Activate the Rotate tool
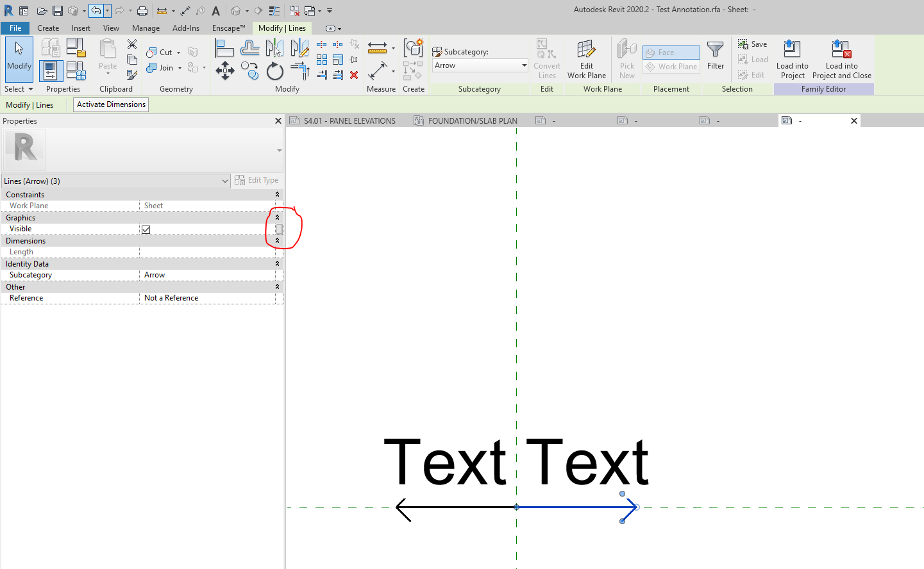Screen dimensions: 924x569 (274, 70)
